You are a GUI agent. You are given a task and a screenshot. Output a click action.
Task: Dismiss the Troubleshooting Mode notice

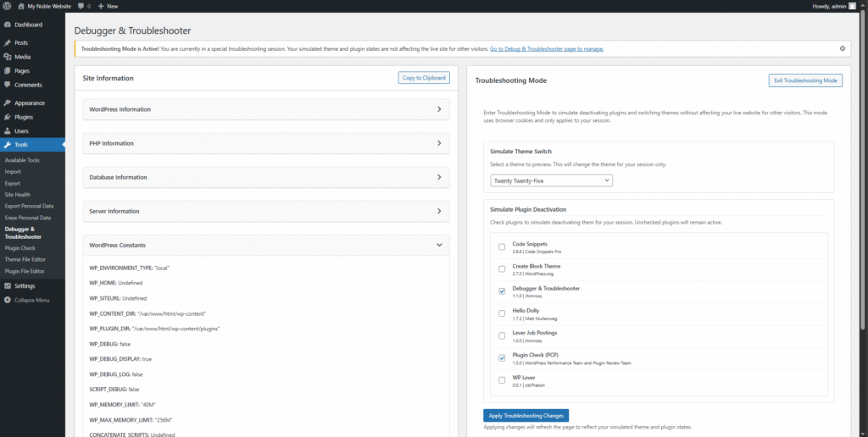(x=842, y=48)
